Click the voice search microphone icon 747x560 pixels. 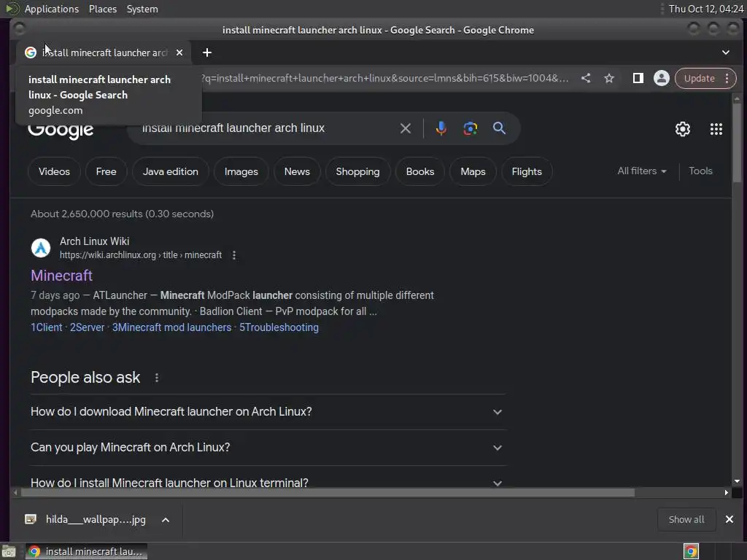coord(441,128)
